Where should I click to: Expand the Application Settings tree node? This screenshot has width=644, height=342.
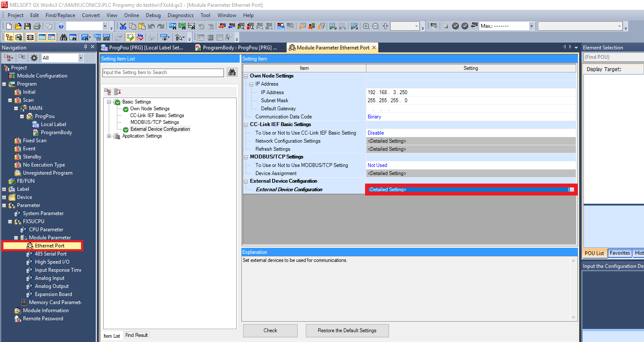click(x=109, y=136)
